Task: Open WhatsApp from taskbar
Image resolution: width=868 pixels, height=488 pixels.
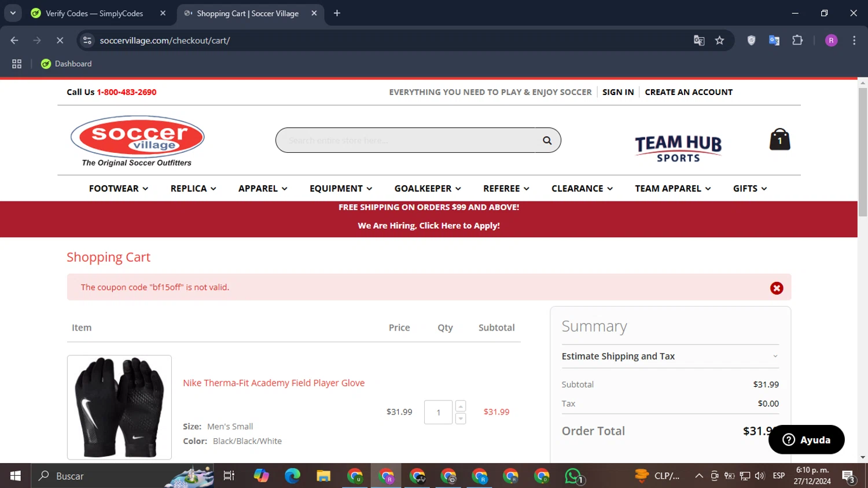Action: pos(573,476)
